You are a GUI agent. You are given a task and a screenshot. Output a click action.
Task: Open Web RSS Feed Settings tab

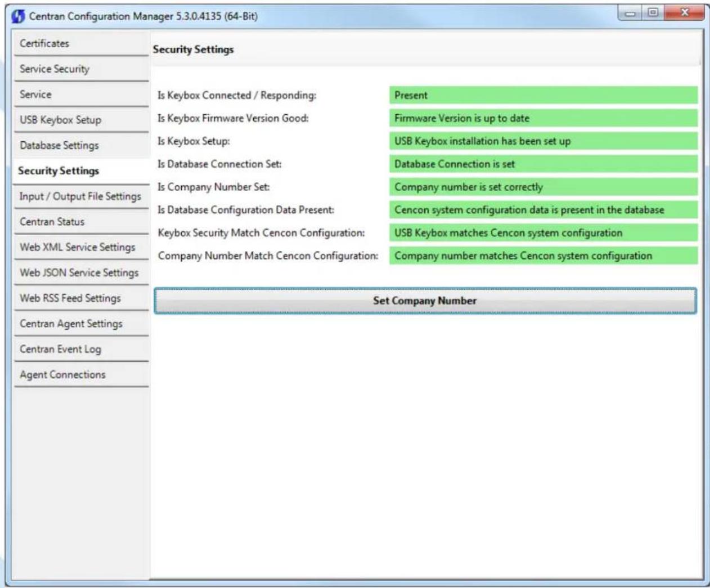point(81,298)
